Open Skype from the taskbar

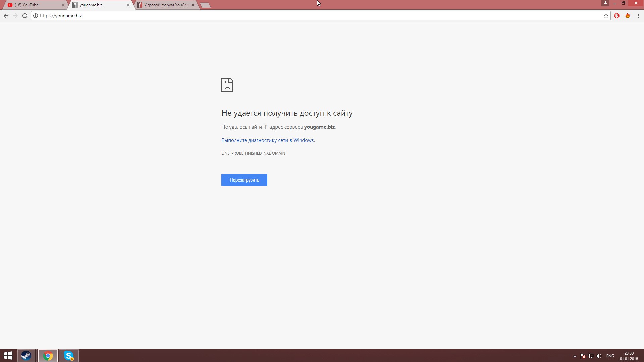pos(69,356)
